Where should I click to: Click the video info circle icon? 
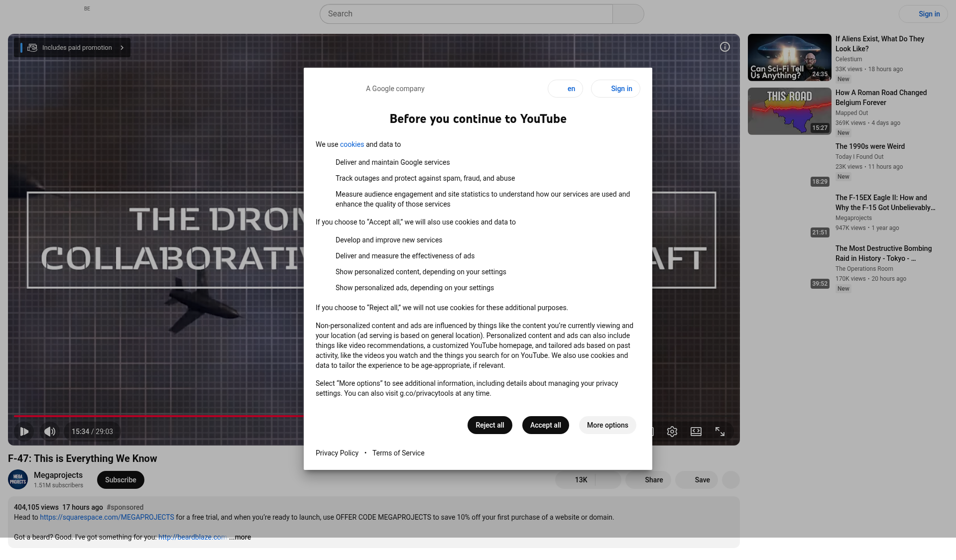point(724,47)
